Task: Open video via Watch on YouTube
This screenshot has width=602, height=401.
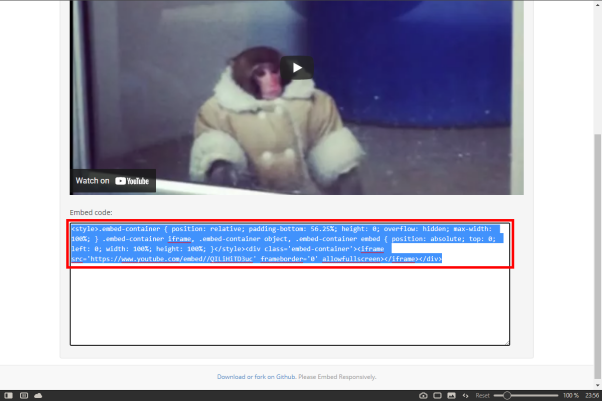Action: click(112, 181)
